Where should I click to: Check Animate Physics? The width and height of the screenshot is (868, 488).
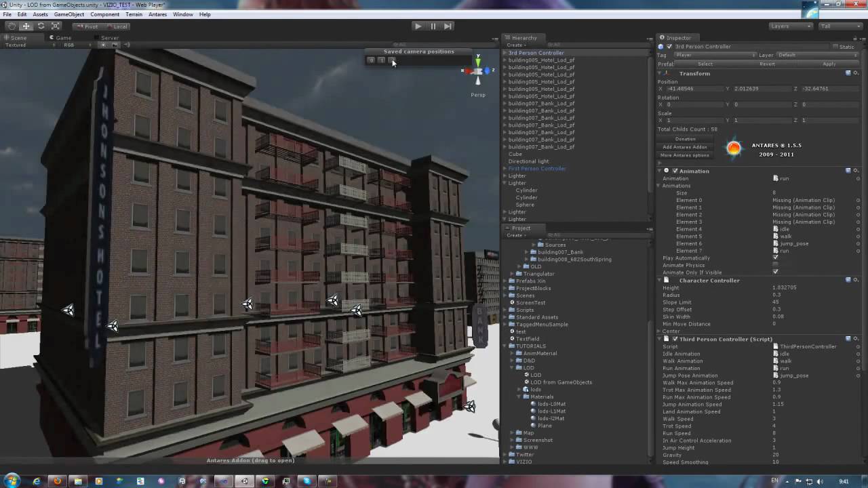(776, 265)
